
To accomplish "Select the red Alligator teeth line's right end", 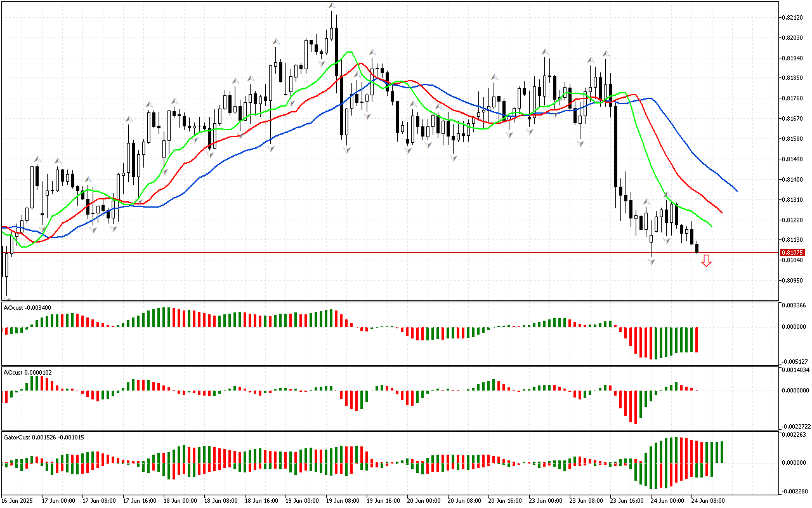I will pos(721,212).
